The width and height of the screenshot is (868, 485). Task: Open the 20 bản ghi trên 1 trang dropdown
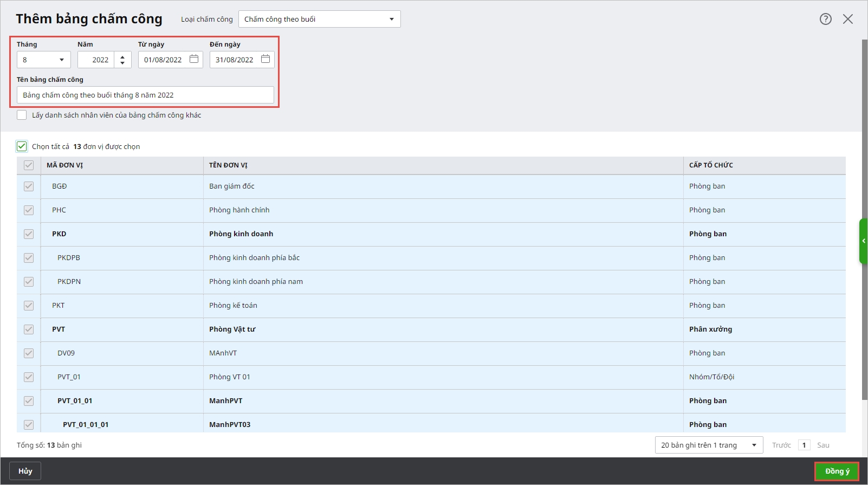(x=709, y=445)
